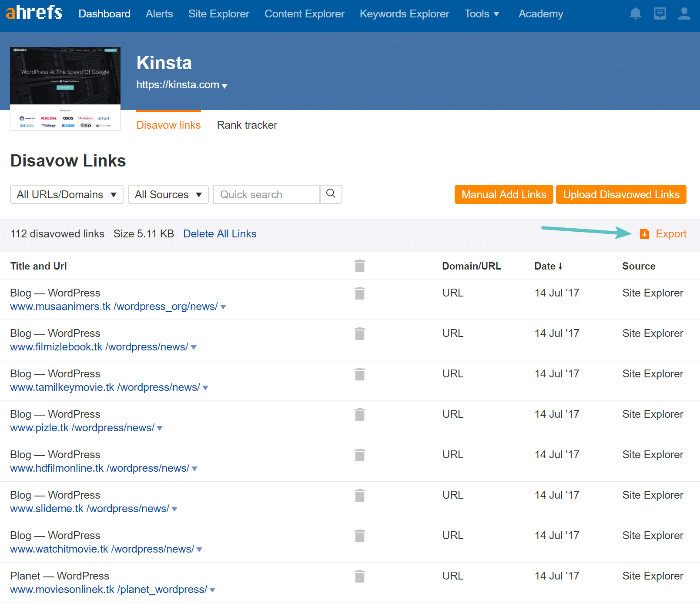The image size is (700, 603).
Task: Click the ahrefs logo
Action: [34, 12]
